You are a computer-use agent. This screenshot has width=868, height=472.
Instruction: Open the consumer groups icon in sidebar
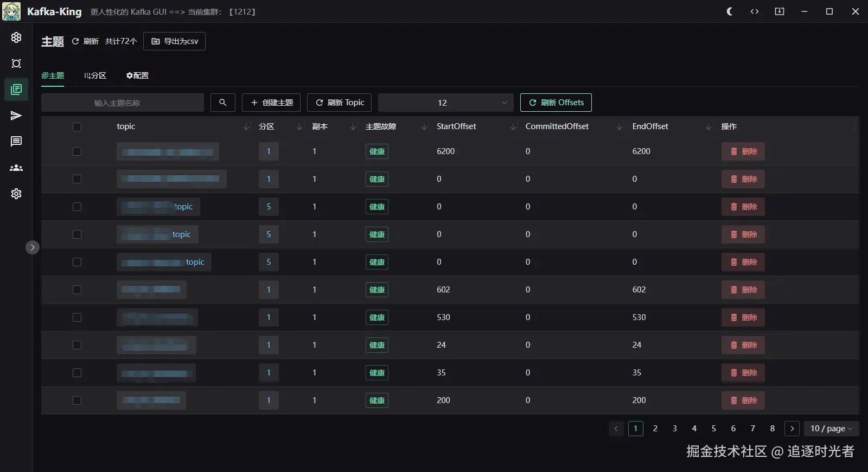point(16,168)
